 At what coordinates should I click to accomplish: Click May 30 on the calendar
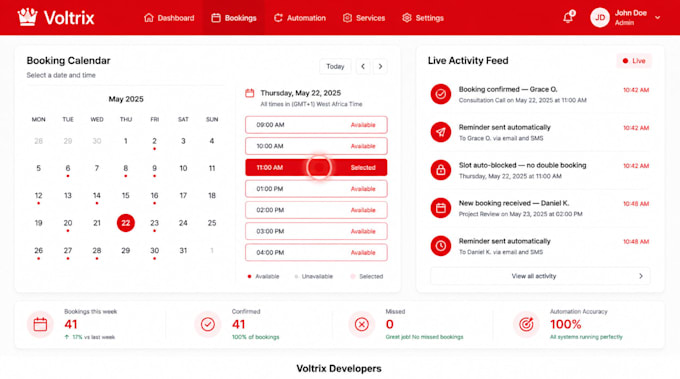click(x=154, y=251)
